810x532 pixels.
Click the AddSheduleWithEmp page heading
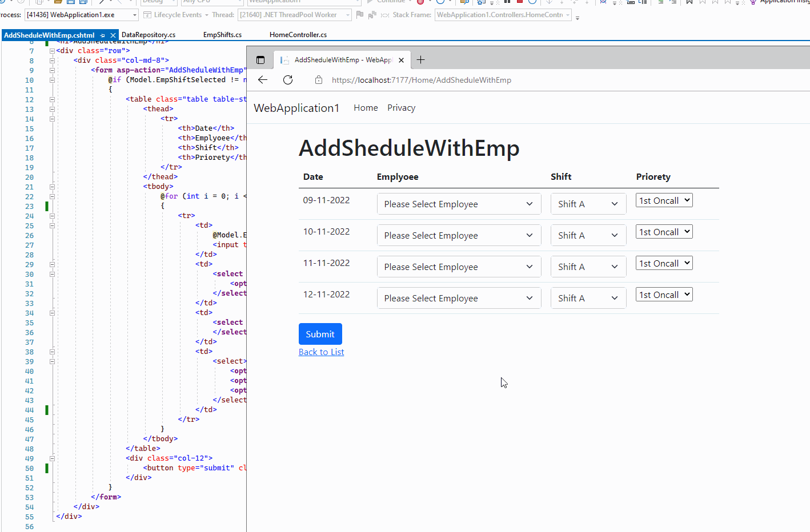click(x=409, y=148)
